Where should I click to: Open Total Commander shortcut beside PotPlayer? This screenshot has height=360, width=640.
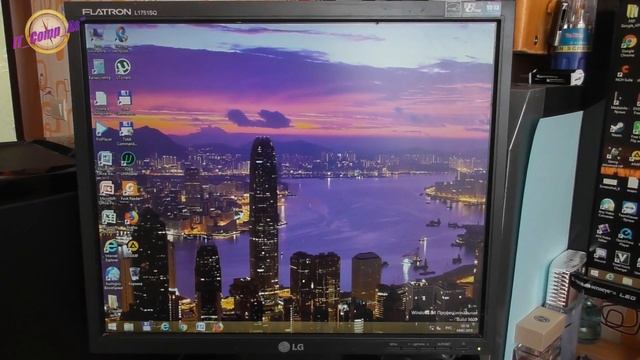coord(126,133)
